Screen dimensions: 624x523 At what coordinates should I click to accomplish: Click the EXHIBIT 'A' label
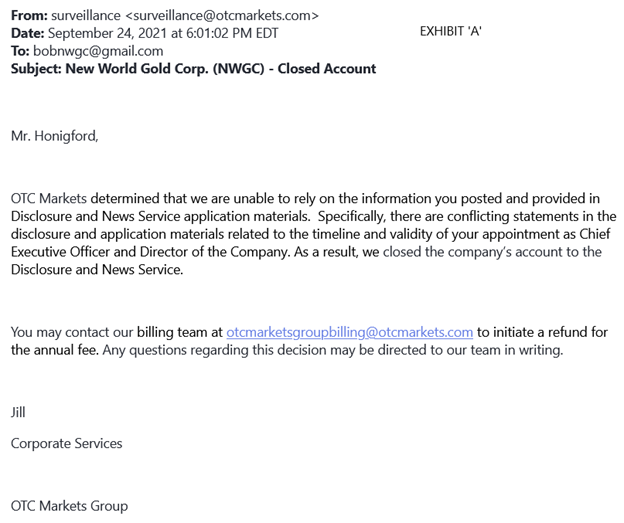[451, 32]
